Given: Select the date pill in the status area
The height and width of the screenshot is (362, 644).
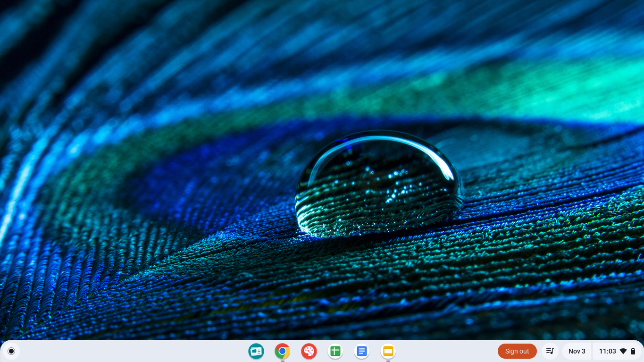Looking at the screenshot, I should 577,351.
